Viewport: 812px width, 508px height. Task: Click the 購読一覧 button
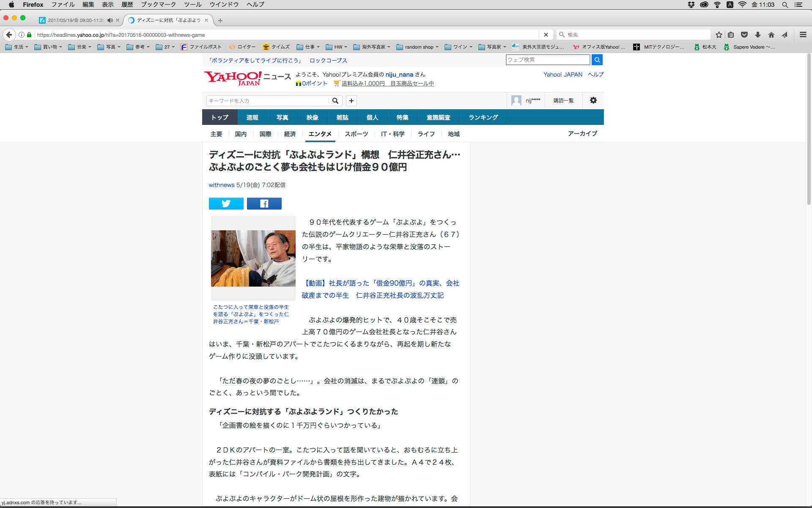point(563,100)
